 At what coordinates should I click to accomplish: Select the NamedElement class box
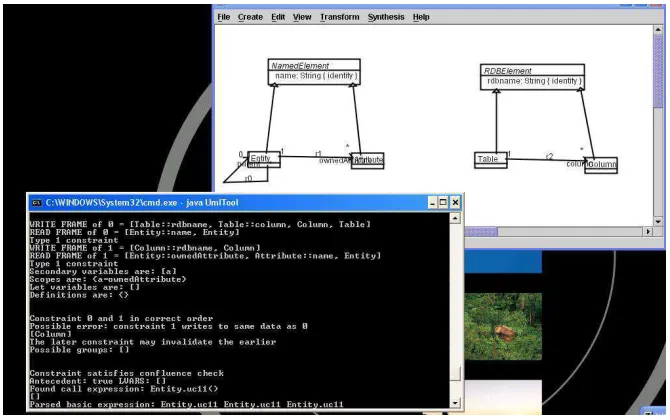click(x=314, y=72)
